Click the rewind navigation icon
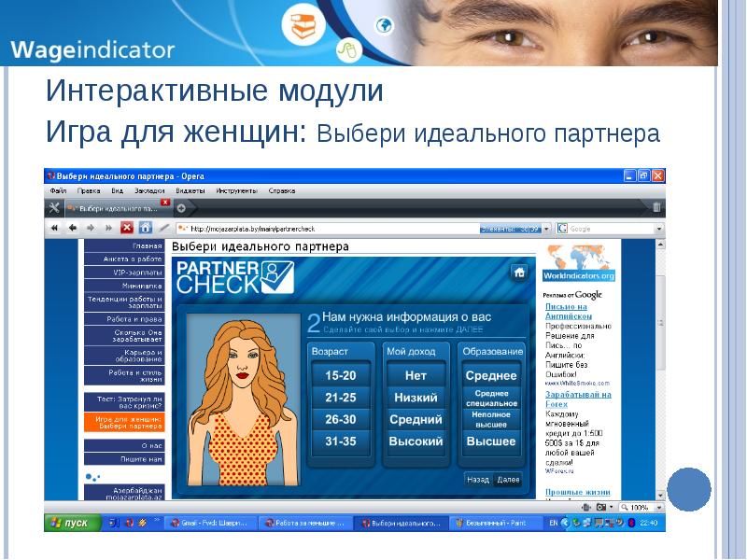747x560 pixels. coord(54,228)
